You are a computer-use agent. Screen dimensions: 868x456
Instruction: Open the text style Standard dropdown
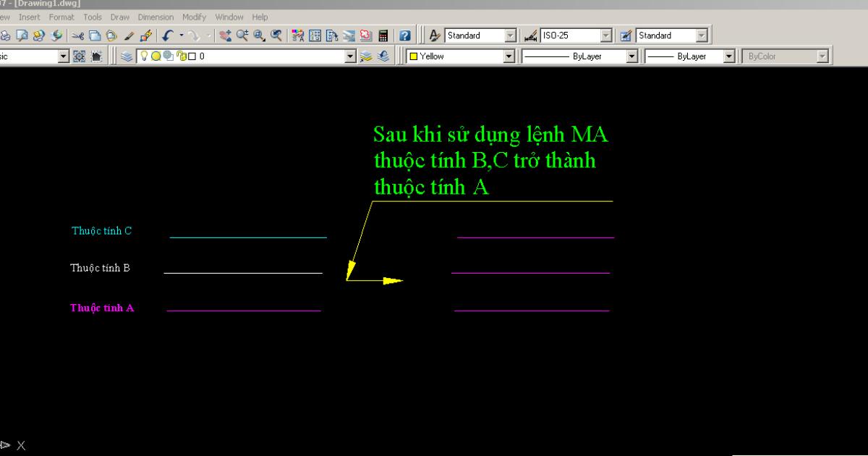point(510,35)
